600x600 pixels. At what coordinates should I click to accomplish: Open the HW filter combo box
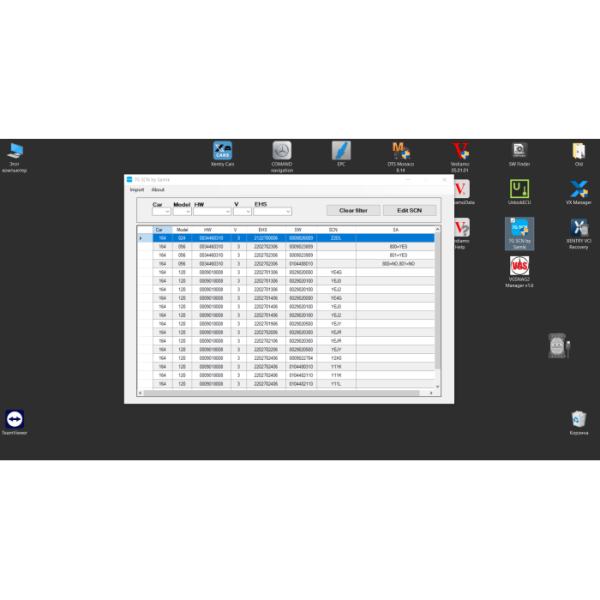[x=212, y=212]
